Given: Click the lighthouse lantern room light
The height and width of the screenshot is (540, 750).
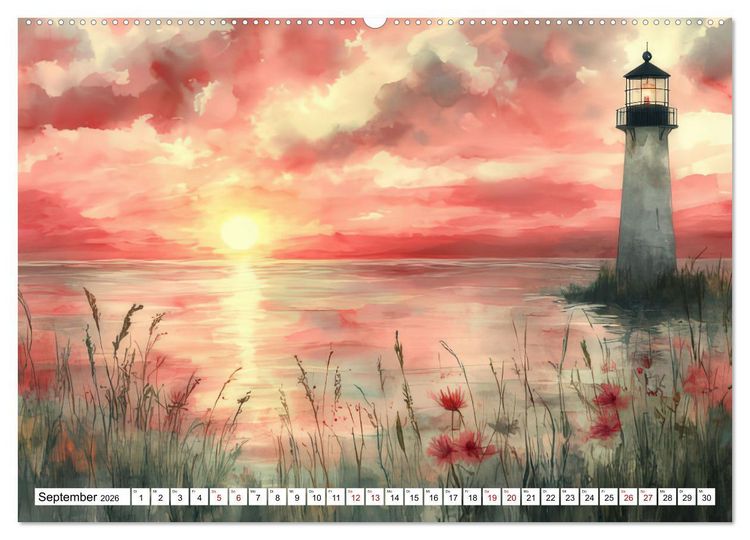Looking at the screenshot, I should (647, 91).
